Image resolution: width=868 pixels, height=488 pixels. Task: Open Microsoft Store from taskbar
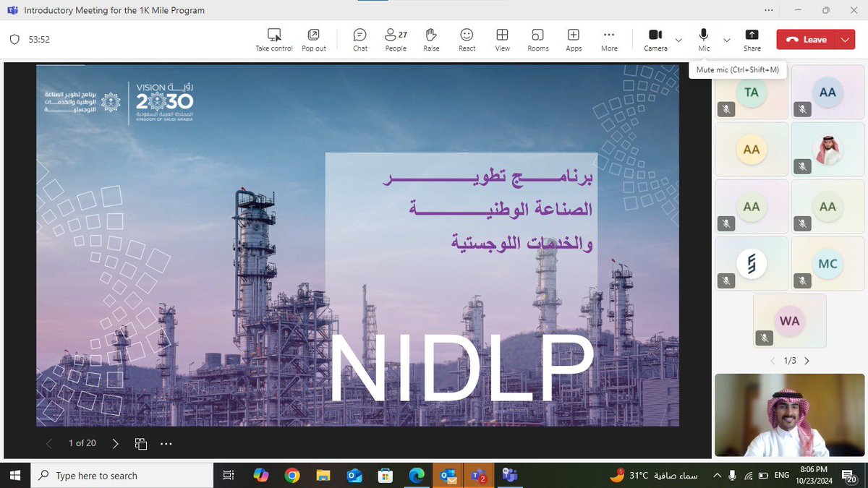[x=386, y=475]
